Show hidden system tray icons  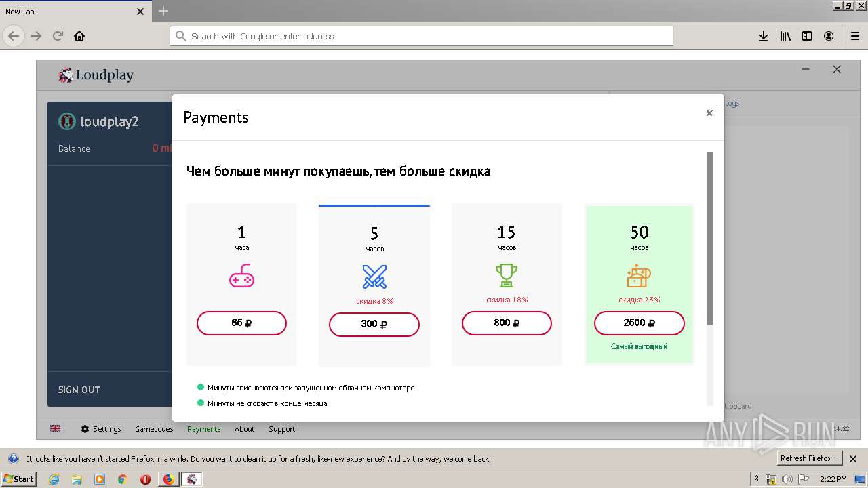pos(757,479)
